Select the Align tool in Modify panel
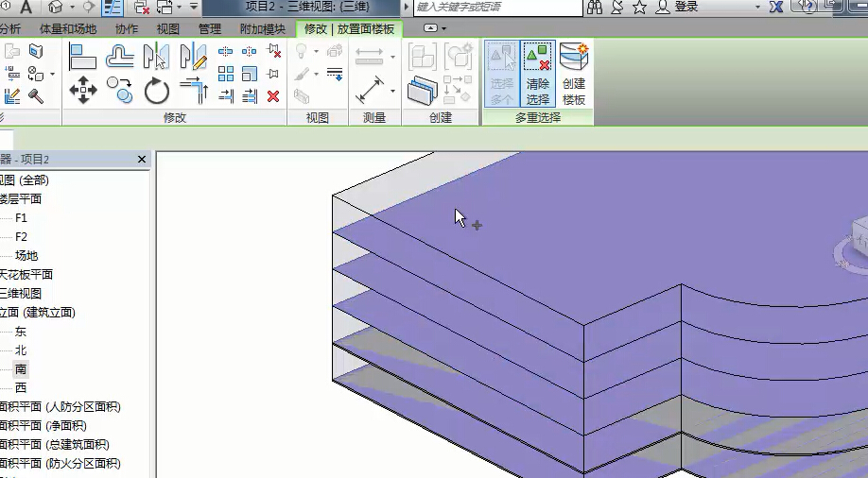 [x=83, y=57]
